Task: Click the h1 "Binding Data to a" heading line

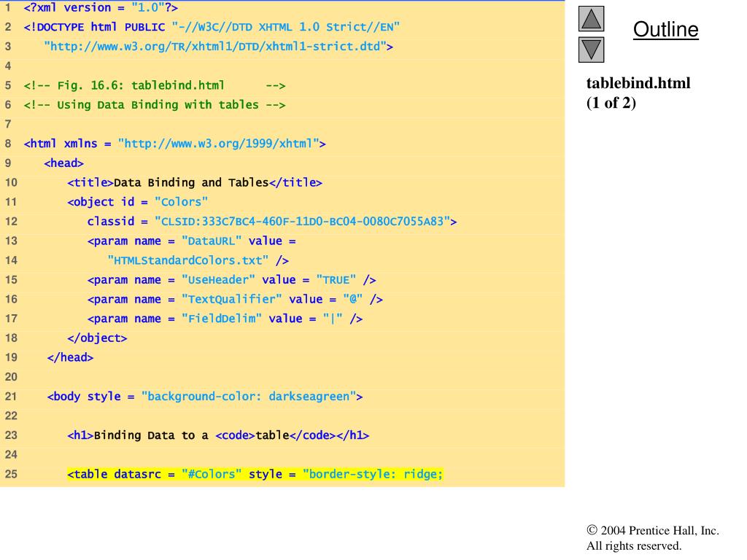Action: point(218,435)
